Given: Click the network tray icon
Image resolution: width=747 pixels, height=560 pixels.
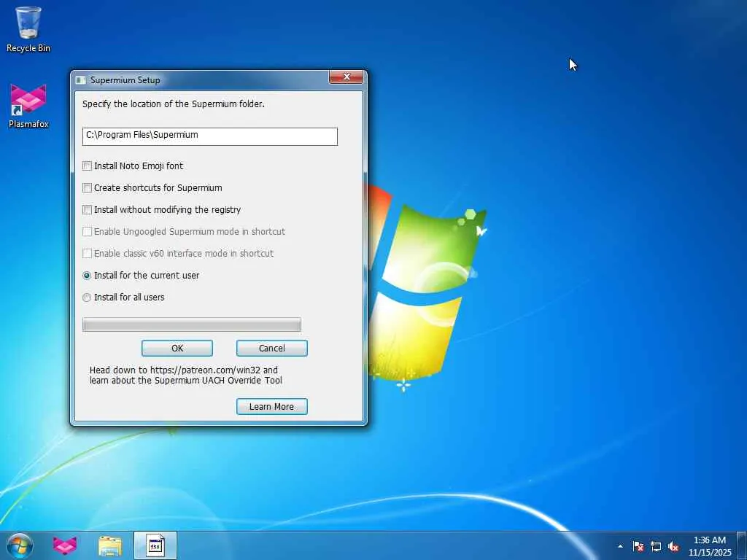Looking at the screenshot, I should tap(656, 546).
